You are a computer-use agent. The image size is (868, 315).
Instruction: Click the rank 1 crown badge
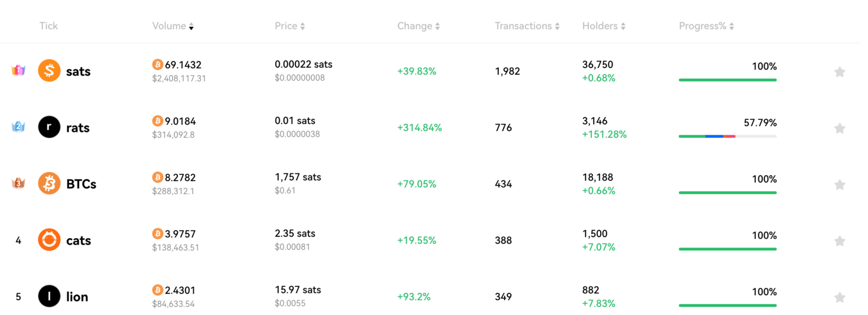[18, 71]
